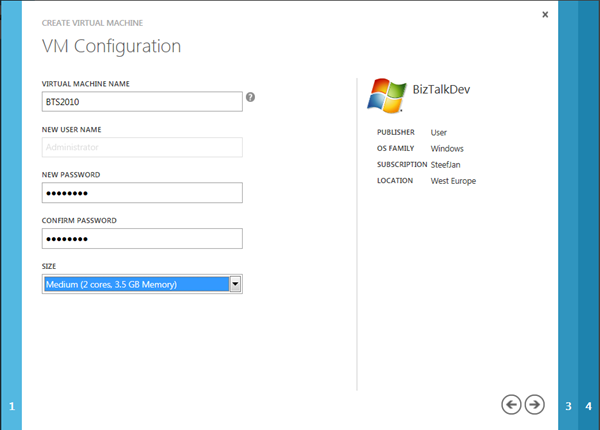The image size is (600, 430).
Task: Click the West Europe location value
Action: [453, 181]
